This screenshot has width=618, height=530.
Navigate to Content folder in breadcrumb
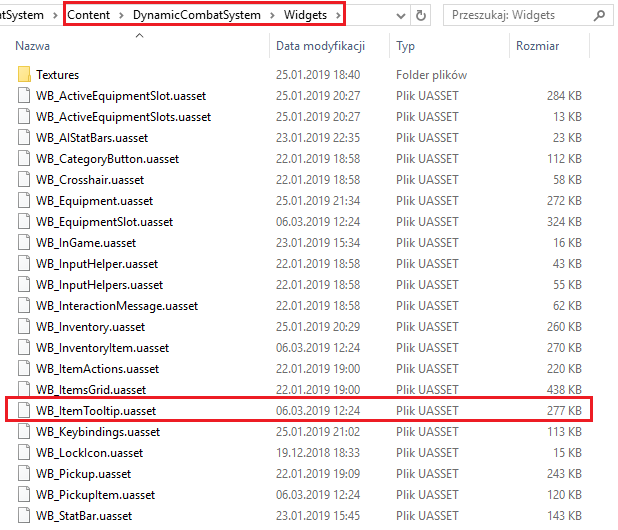point(89,16)
